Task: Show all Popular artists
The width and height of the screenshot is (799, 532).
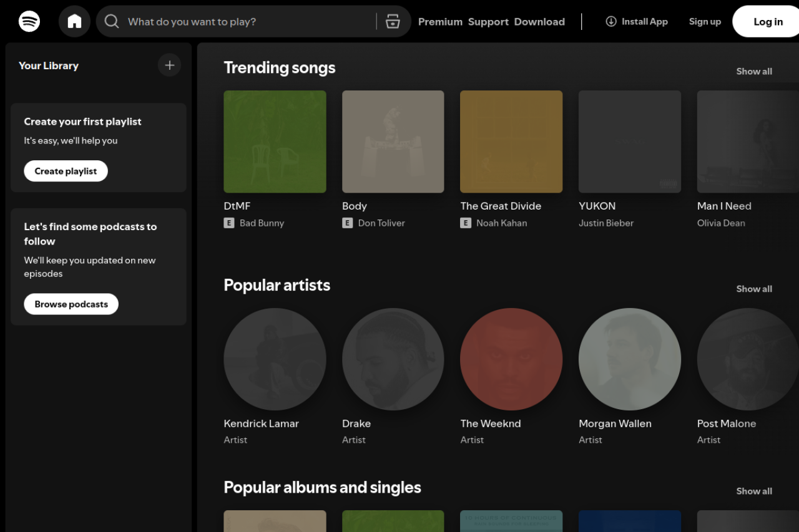Action: point(753,289)
